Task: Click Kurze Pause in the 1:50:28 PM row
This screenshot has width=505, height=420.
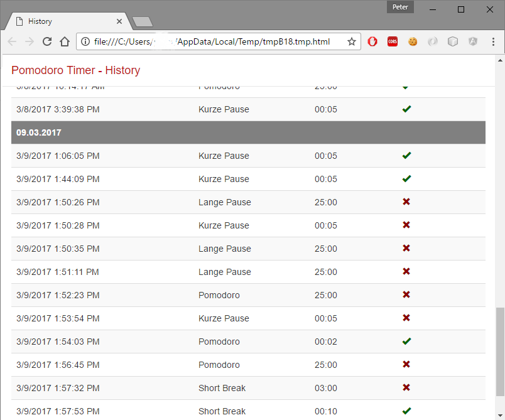Action: click(x=224, y=225)
